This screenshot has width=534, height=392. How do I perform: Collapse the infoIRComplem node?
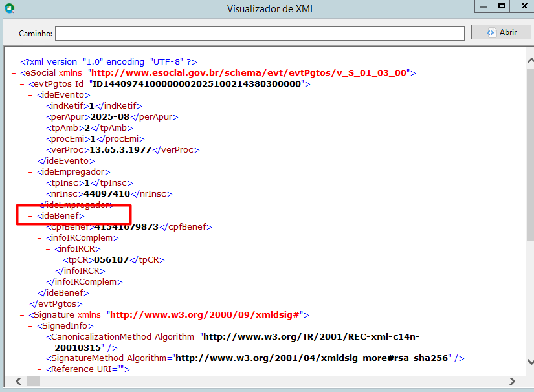point(39,238)
